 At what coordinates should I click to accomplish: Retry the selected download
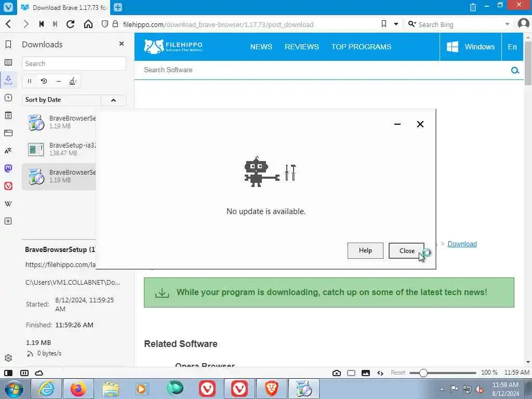point(44,81)
